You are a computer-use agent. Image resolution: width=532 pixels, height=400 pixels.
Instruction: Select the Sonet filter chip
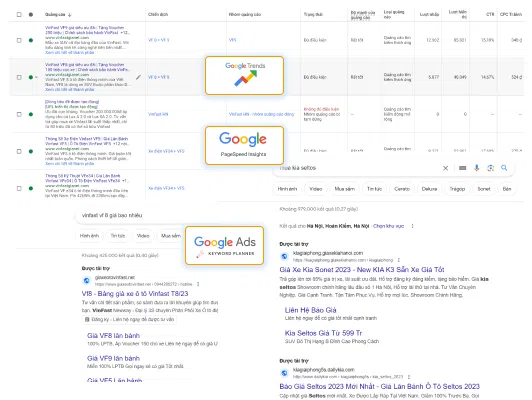click(484, 189)
